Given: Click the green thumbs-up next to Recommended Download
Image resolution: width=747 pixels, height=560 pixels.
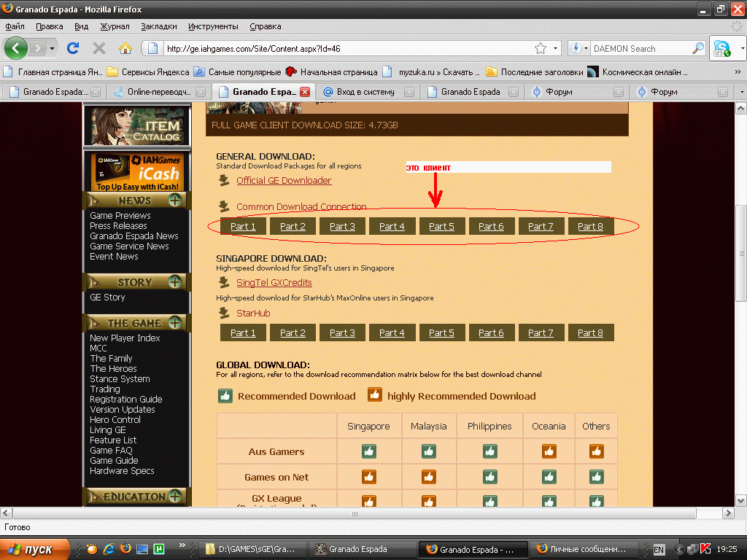Looking at the screenshot, I should 225,396.
